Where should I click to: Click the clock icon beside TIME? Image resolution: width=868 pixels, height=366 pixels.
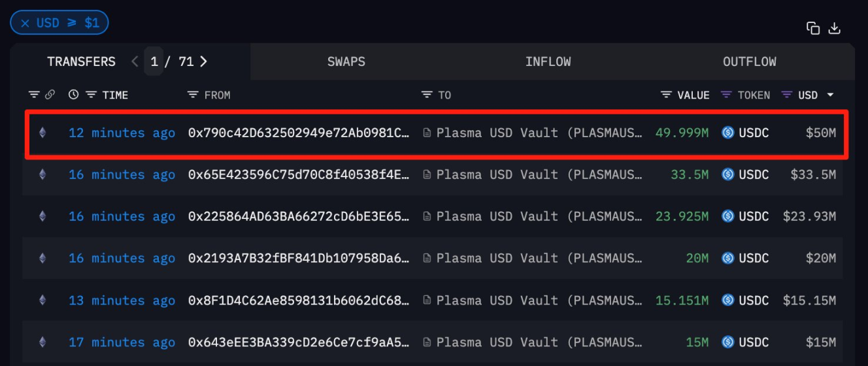tap(73, 95)
